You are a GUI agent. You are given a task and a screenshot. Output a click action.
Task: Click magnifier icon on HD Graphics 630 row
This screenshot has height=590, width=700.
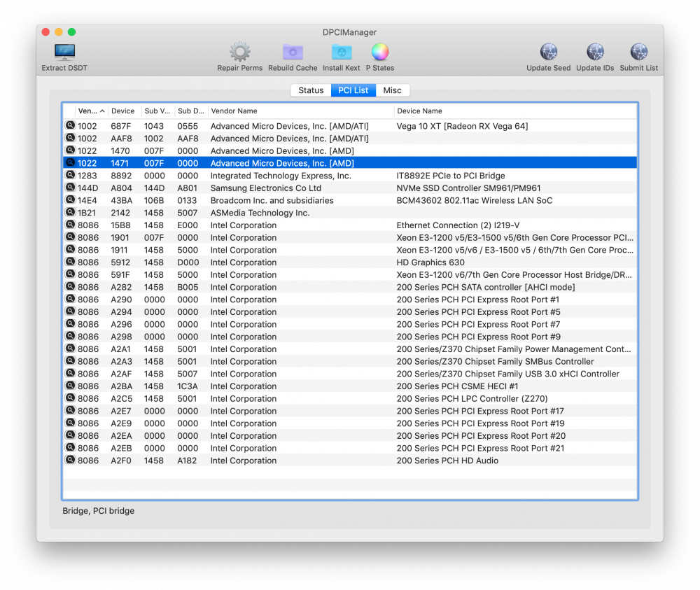coord(70,262)
